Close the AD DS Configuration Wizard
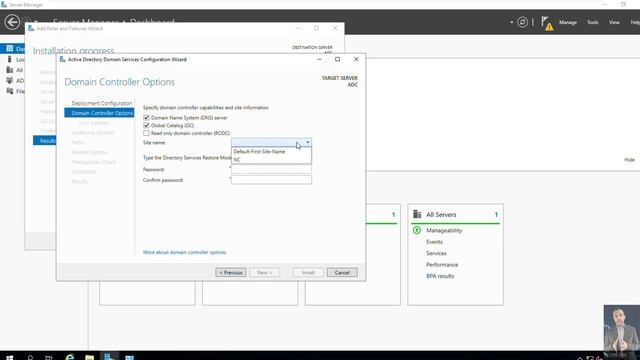The width and height of the screenshot is (640, 360). (356, 59)
